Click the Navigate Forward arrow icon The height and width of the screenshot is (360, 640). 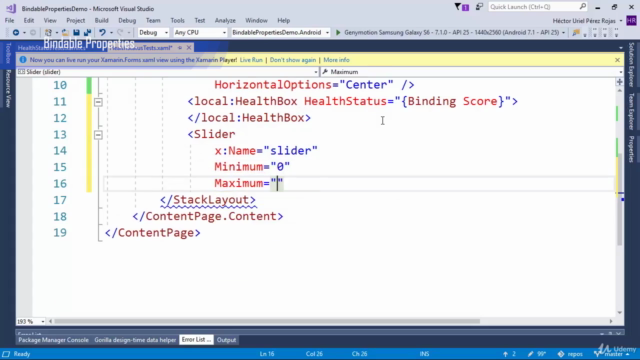[x=33, y=33]
